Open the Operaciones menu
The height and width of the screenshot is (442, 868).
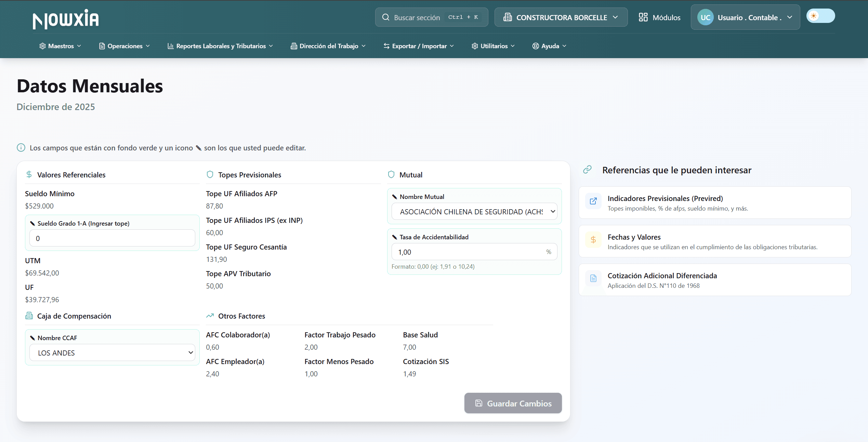pos(124,46)
